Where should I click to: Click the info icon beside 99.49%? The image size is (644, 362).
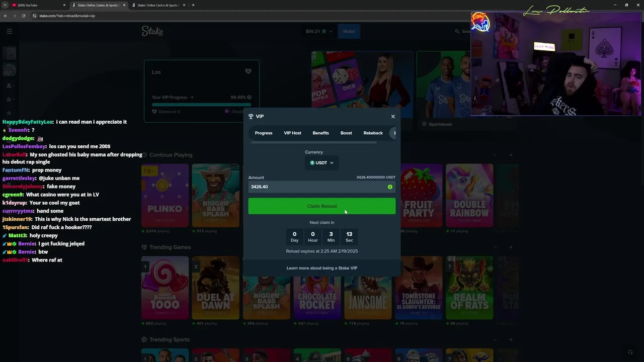click(249, 97)
